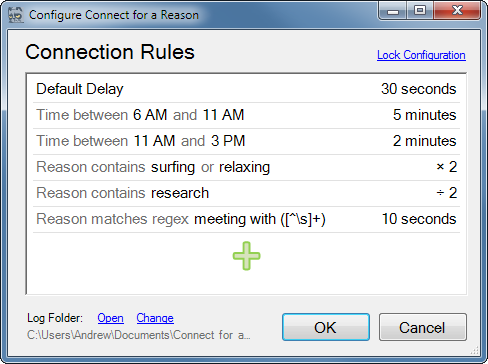
Task: Click the relaxing keyword in reason rule
Action: [244, 167]
